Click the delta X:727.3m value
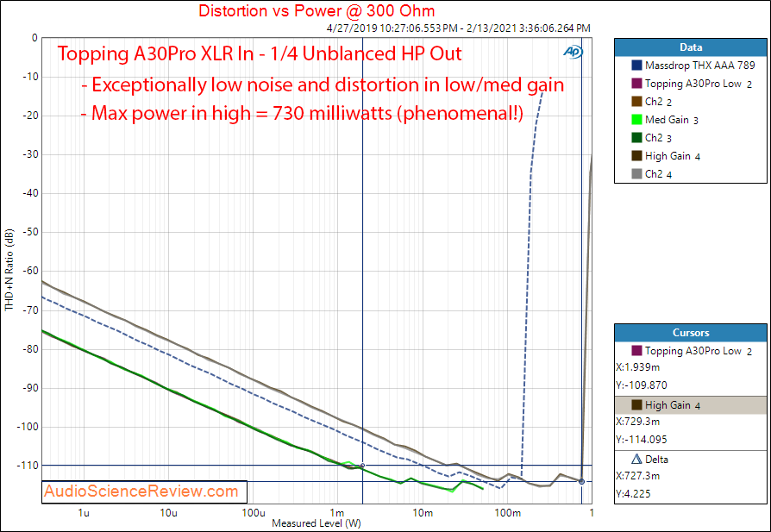This screenshot has height=532, width=771. (637, 476)
